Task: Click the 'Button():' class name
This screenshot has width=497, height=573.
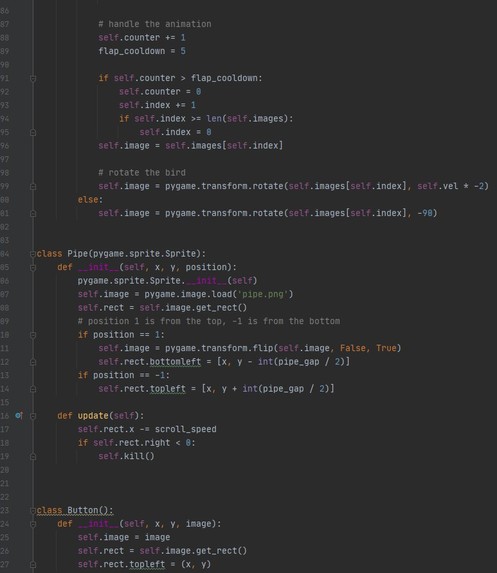Action: point(90,511)
